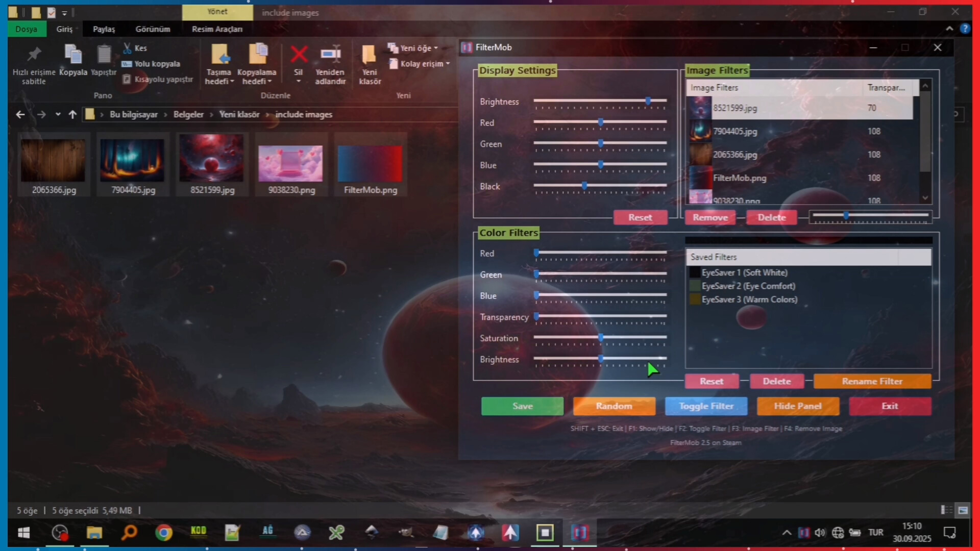The image size is (980, 551).
Task: Click the Chrome icon in taskbar
Action: tap(163, 533)
